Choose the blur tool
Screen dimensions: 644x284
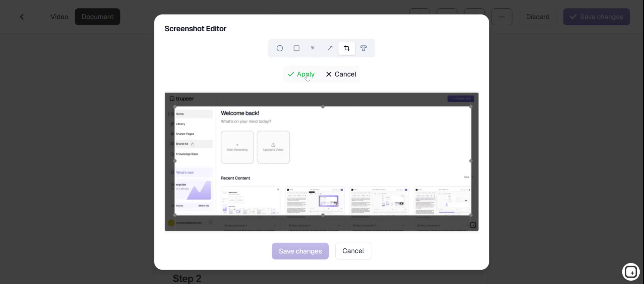[313, 48]
